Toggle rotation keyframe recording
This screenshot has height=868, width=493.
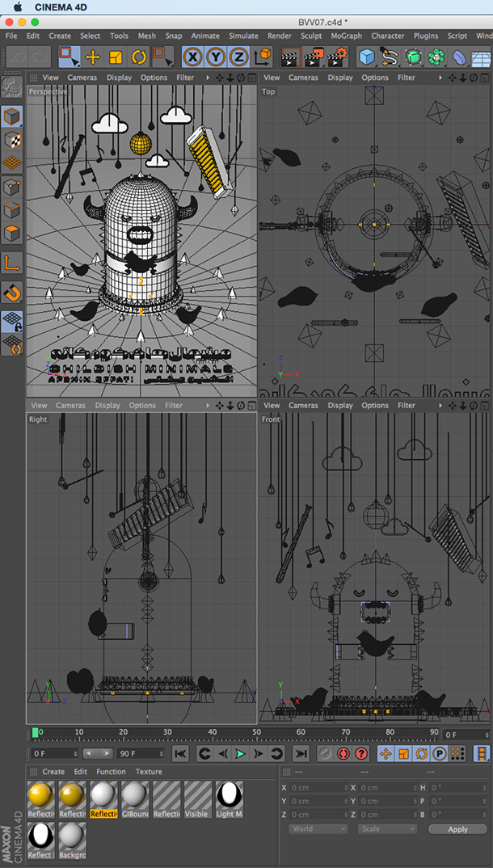(x=421, y=753)
